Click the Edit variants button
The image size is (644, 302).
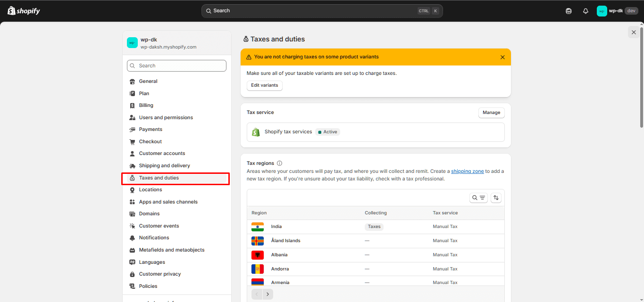point(264,85)
